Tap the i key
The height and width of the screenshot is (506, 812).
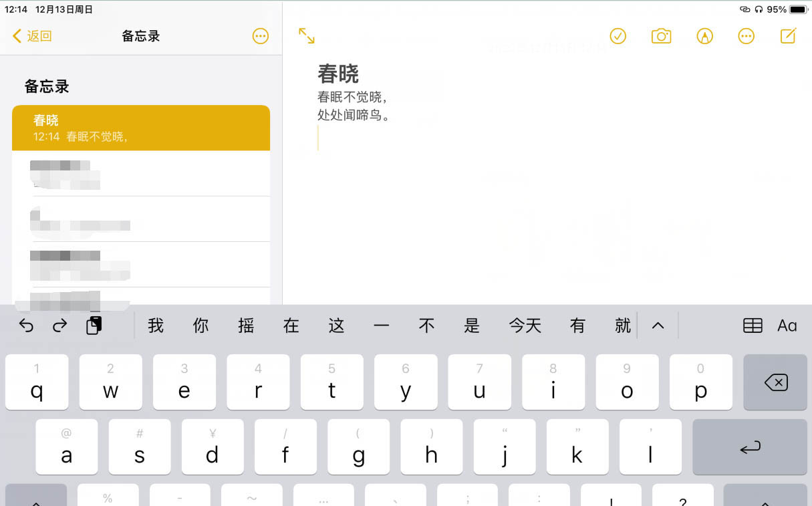(553, 382)
